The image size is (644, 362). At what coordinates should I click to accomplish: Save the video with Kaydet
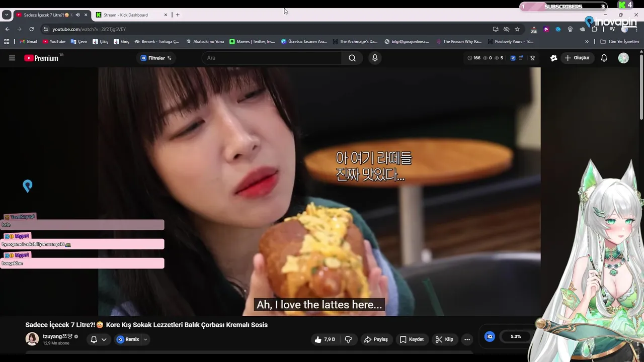click(412, 339)
